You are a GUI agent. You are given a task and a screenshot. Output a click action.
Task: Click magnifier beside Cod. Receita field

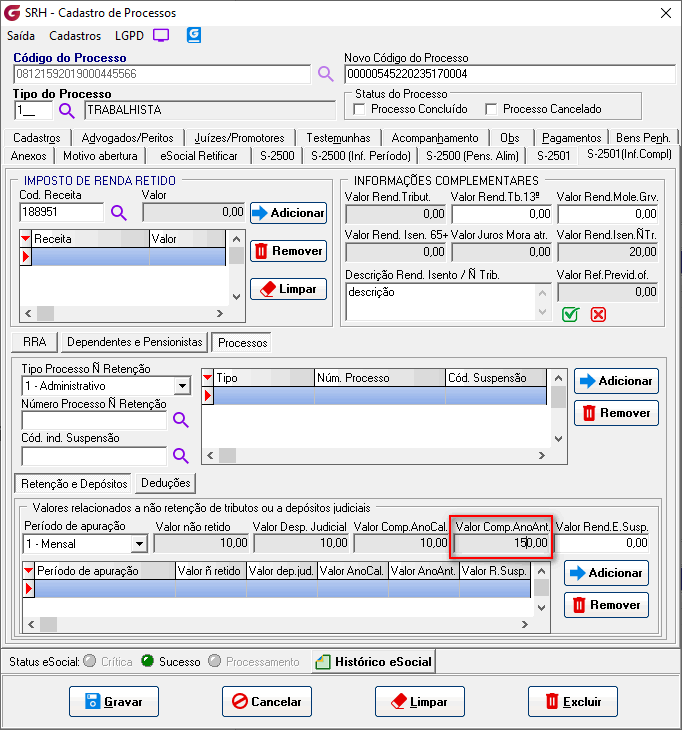[119, 212]
